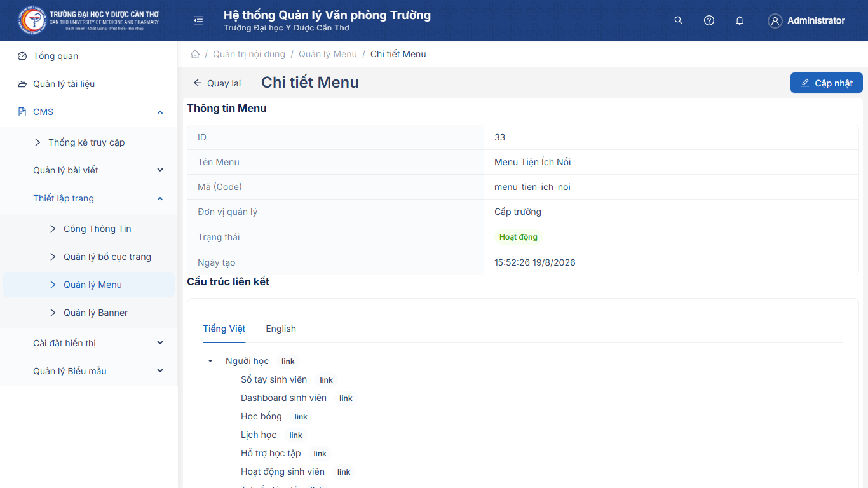The height and width of the screenshot is (488, 868).
Task: Collapse Thiết lập trang submenu
Action: pyautogui.click(x=160, y=198)
